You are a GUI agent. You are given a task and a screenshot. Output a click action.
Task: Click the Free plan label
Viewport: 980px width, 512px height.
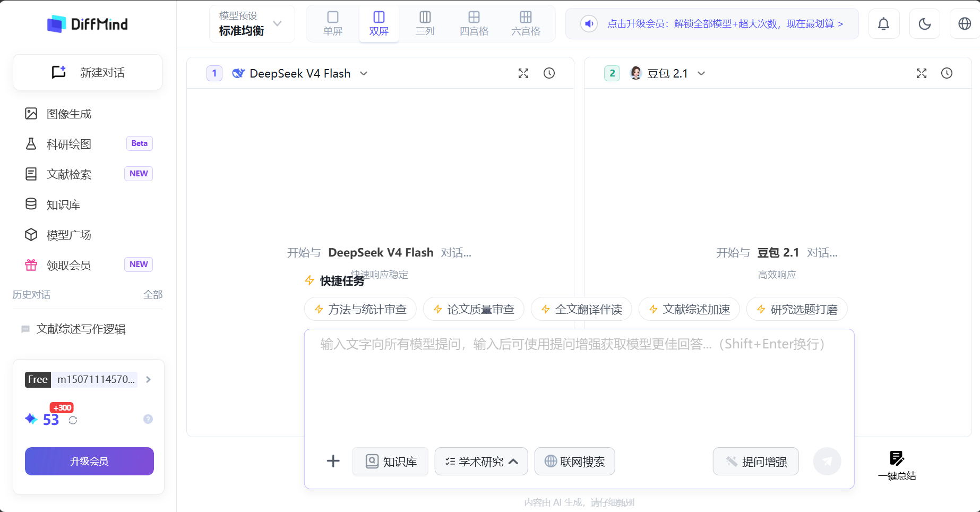pos(38,379)
